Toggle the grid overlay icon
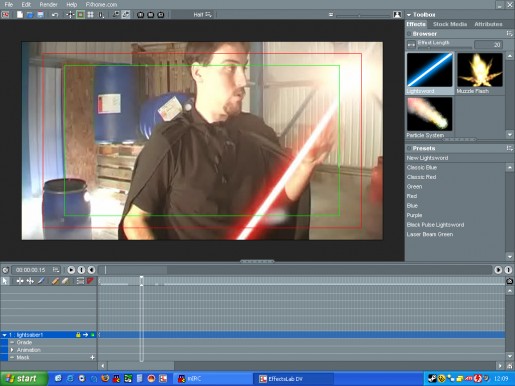515x386 pixels. [x=90, y=15]
